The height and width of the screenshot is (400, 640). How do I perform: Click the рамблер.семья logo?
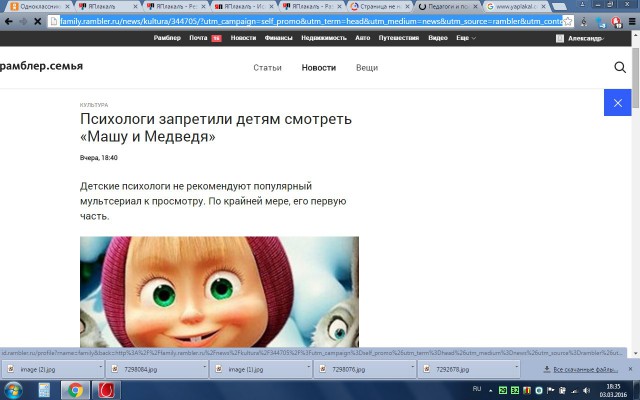tap(41, 66)
